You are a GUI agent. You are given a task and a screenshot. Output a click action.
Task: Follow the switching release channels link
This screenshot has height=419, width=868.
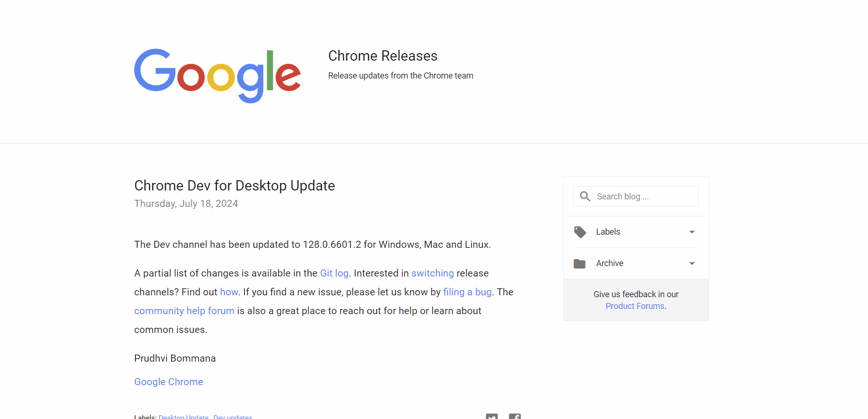point(433,273)
